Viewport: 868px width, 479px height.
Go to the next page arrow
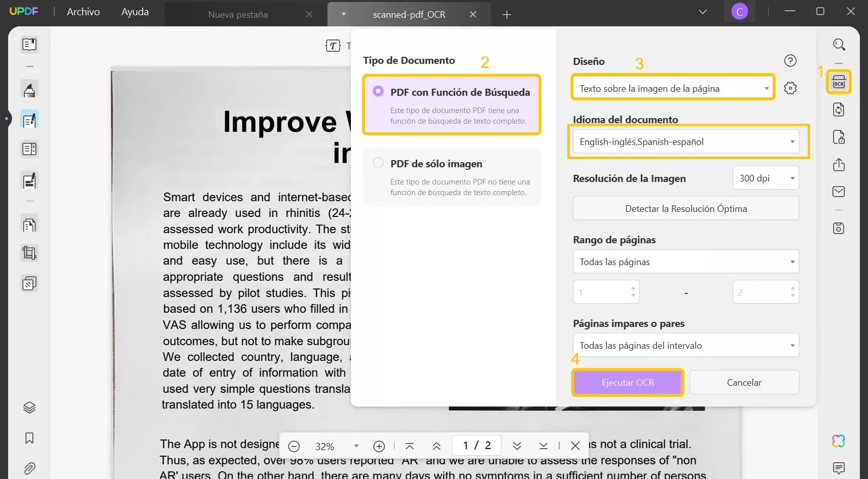517,446
